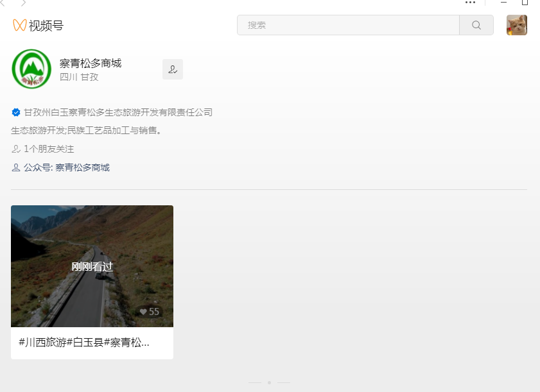
Task: Minimize the window
Action: 503,3
